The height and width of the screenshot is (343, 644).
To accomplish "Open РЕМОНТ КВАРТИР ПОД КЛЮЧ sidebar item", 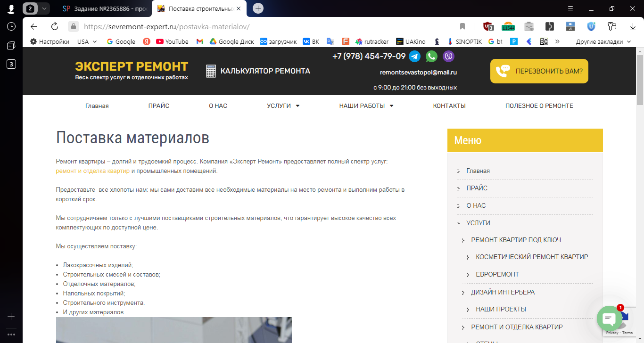I will point(516,240).
